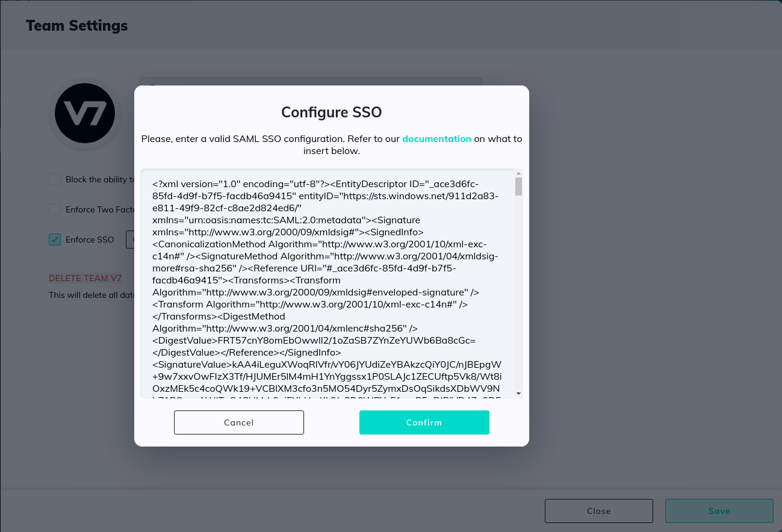Click the xml version line in the configuration

coord(316,184)
